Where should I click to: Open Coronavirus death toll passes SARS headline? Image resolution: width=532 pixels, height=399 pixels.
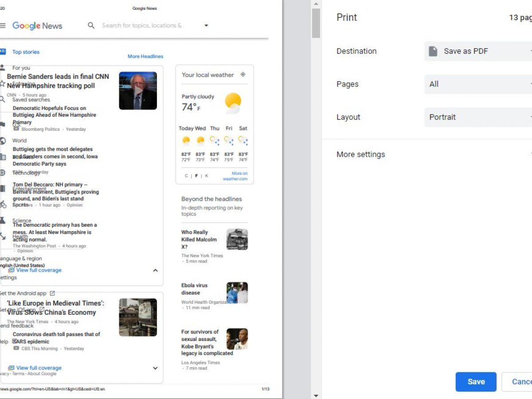(x=56, y=338)
